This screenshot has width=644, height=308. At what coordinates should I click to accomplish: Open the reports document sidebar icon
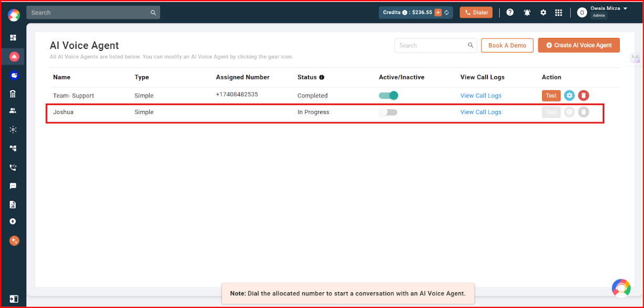pyautogui.click(x=13, y=204)
